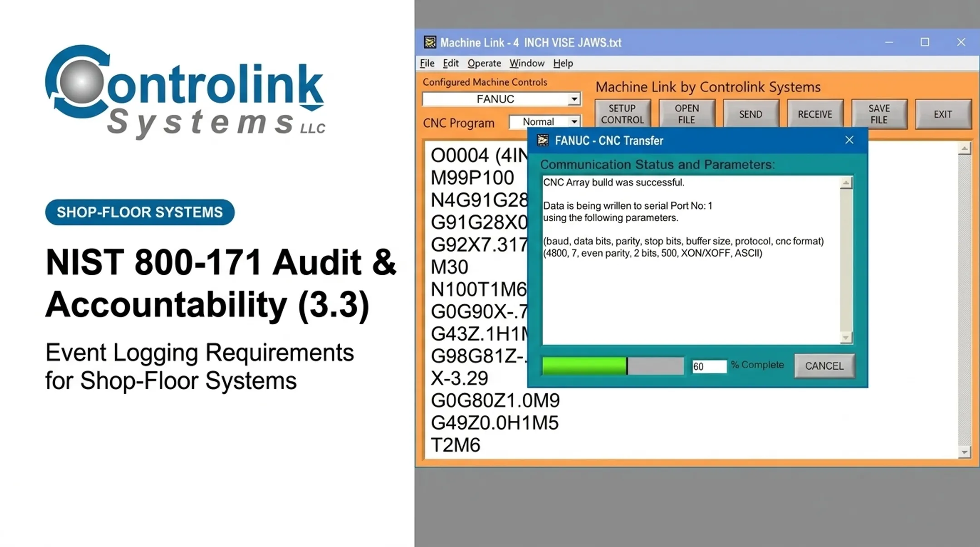This screenshot has height=547, width=980.
Task: Click the '(4800, 7, even parity...' parameters line
Action: (x=652, y=253)
